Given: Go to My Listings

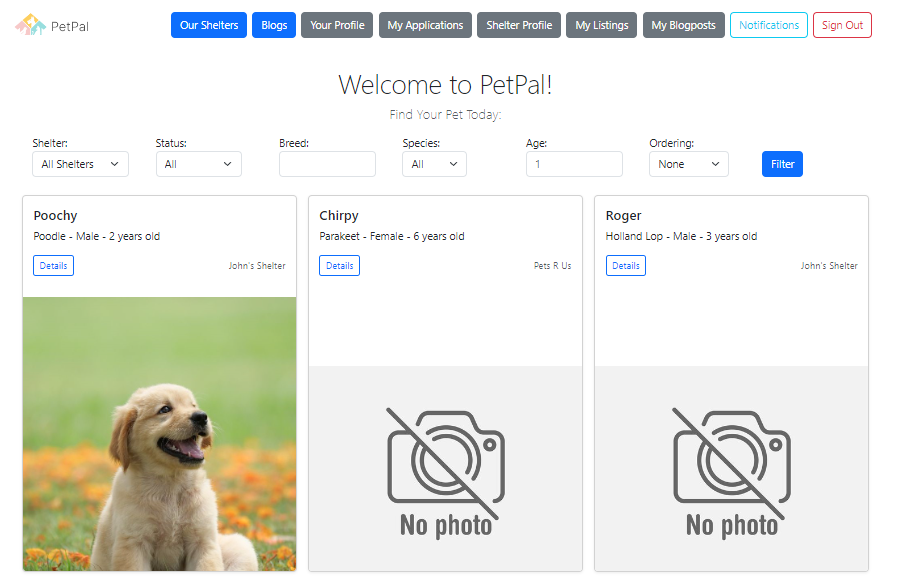Looking at the screenshot, I should [x=602, y=25].
